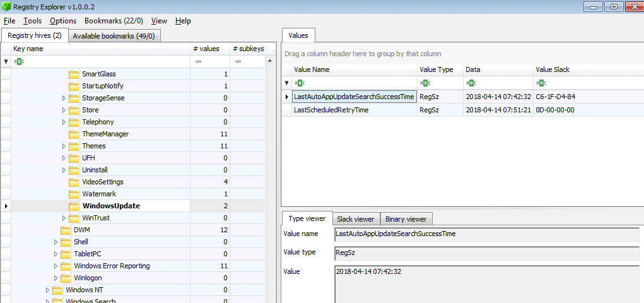Switch to the Slack viewer tab

tap(356, 219)
